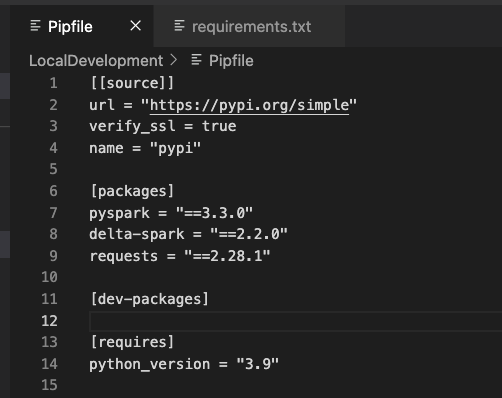Click line number 10 in the gutter
The width and height of the screenshot is (502, 398).
[49, 277]
